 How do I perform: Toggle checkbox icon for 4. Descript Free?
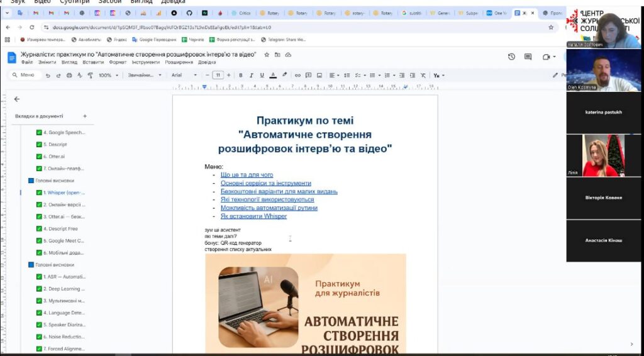pos(39,229)
